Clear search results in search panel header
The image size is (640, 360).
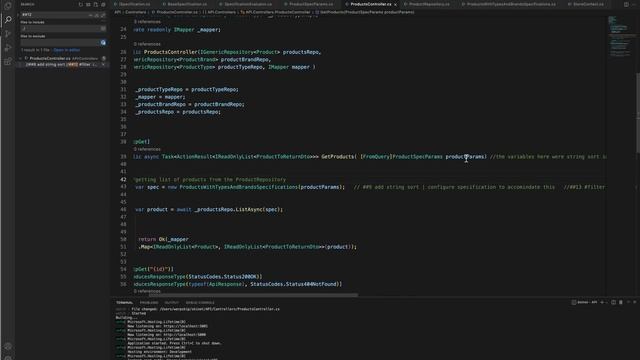pyautogui.click(x=88, y=4)
